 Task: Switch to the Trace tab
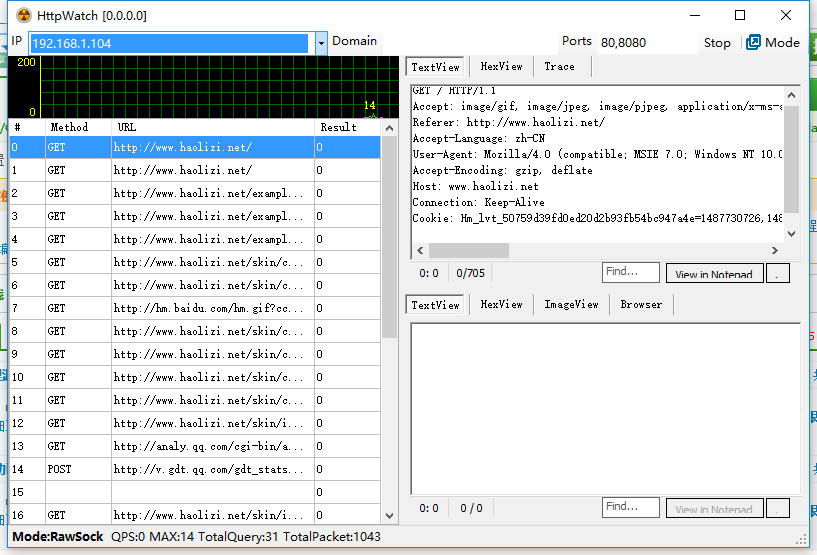pos(559,66)
